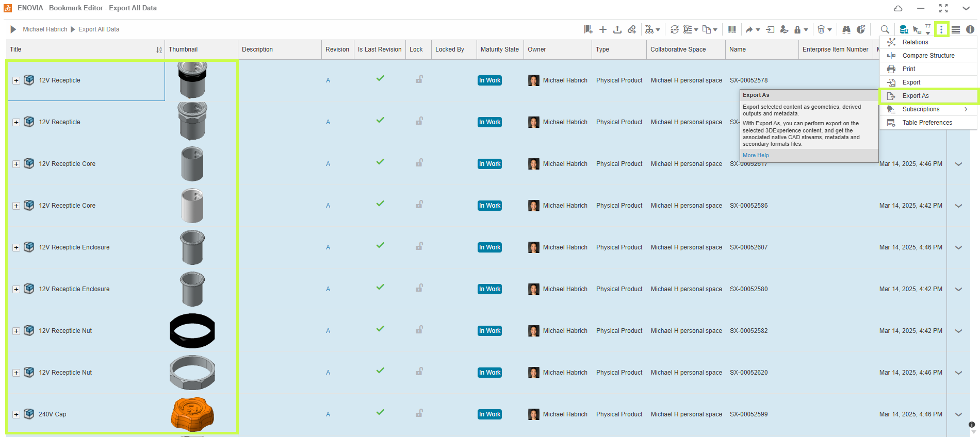The height and width of the screenshot is (437, 980).
Task: Open the lock dropdown arrow in toolbar
Action: pyautogui.click(x=806, y=30)
